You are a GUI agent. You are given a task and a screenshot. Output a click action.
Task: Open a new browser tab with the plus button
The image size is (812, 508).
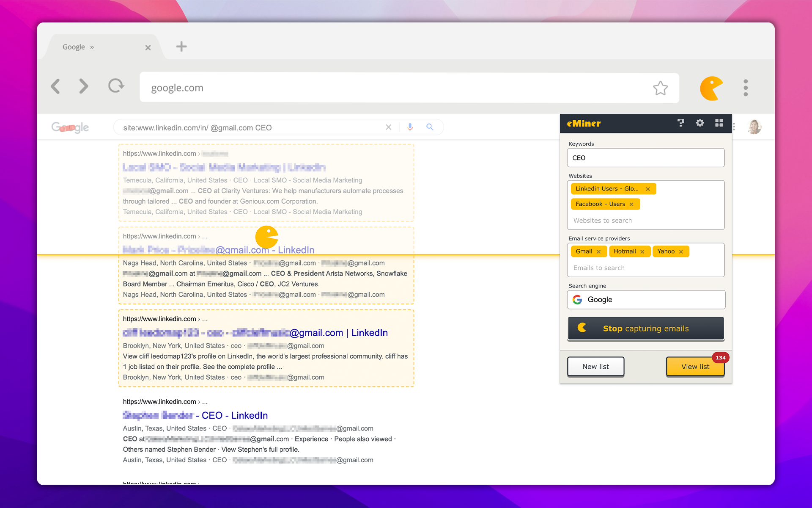pos(181,47)
